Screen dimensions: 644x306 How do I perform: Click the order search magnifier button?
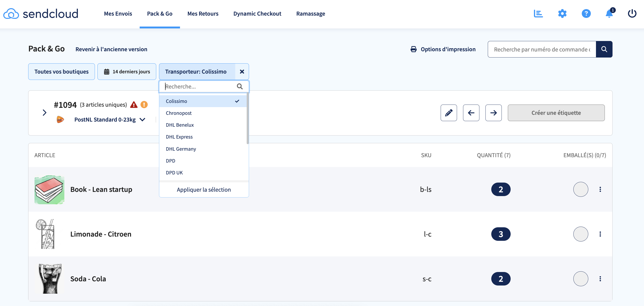[x=604, y=49]
